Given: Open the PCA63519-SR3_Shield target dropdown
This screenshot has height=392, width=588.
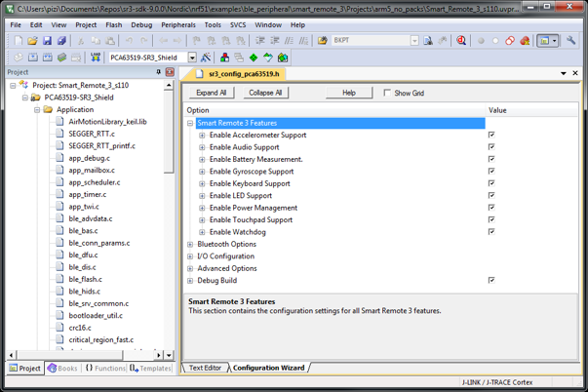Looking at the screenshot, I should [x=192, y=58].
